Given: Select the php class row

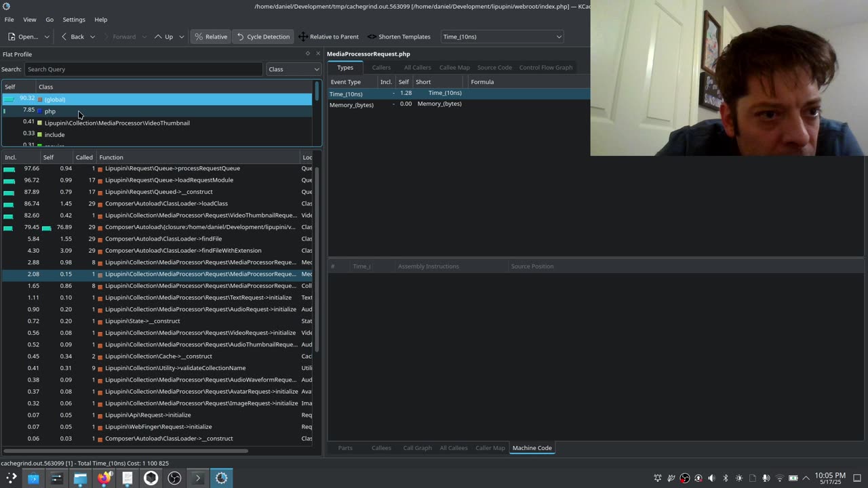Looking at the screenshot, I should (x=157, y=111).
